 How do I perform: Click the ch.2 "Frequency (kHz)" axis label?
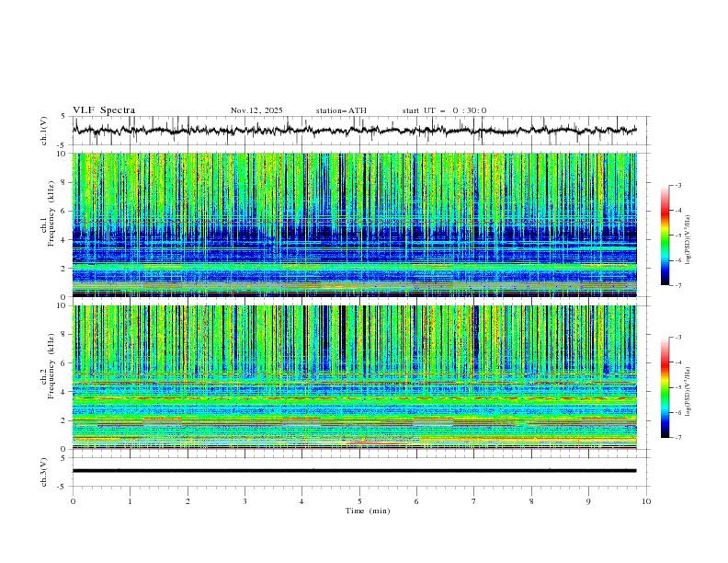51,366
